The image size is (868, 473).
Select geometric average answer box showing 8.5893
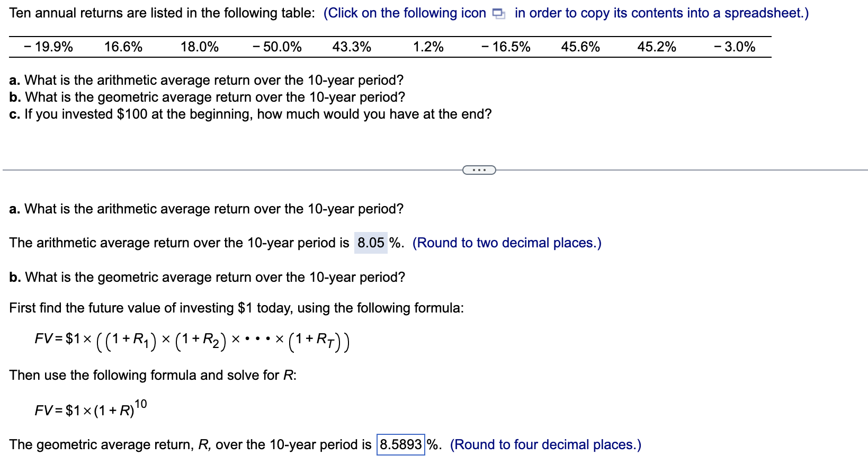[401, 445]
